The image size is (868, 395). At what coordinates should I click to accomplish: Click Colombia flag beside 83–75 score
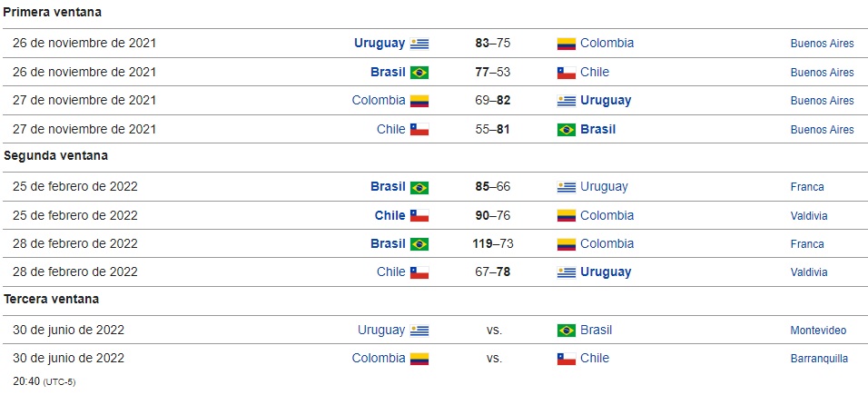coord(567,44)
